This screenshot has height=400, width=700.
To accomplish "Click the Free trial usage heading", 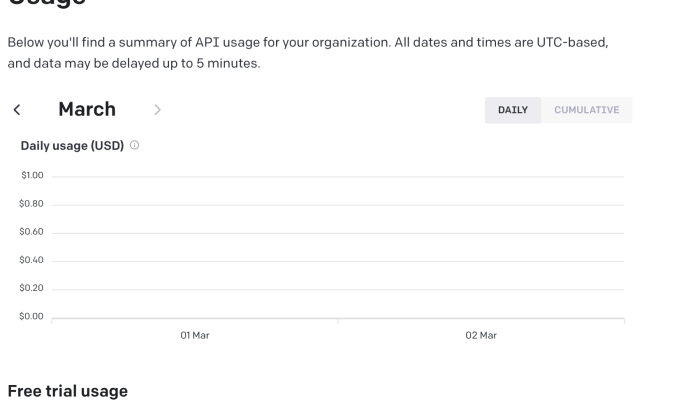I will point(68,391).
